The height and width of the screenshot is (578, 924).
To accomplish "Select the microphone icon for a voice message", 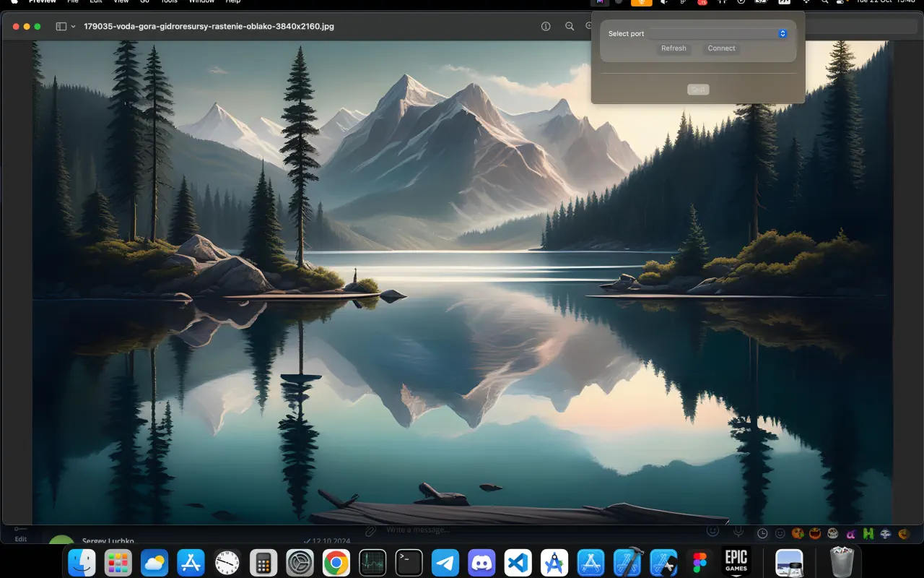I will (738, 530).
